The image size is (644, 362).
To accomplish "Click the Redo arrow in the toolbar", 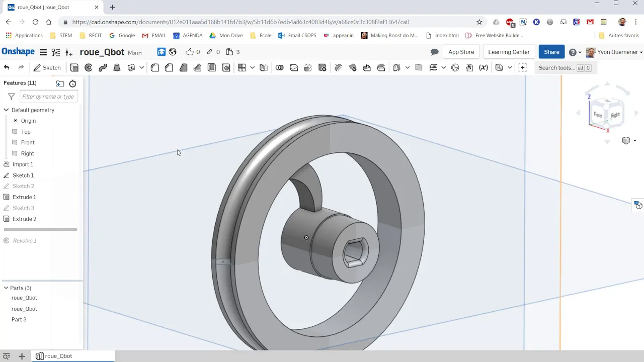I will tap(21, 67).
